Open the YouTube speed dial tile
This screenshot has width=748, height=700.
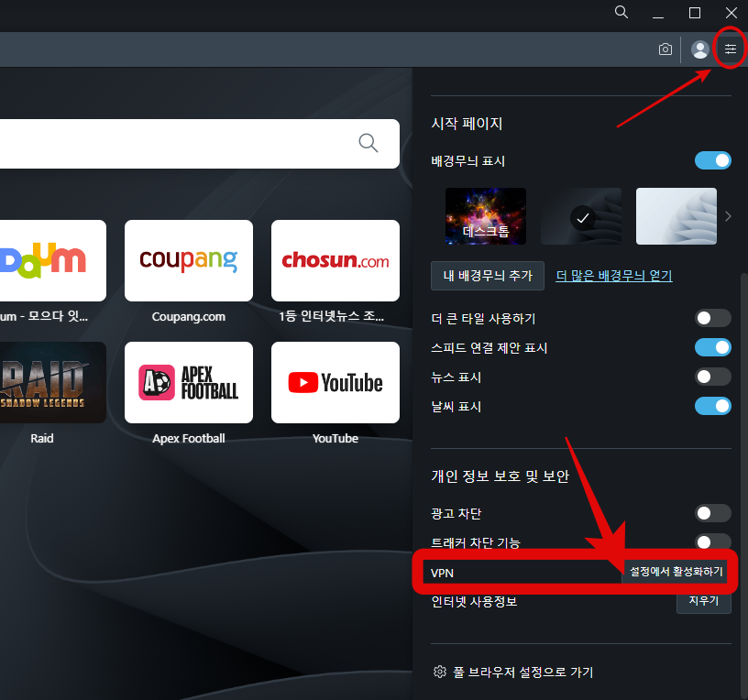[335, 382]
